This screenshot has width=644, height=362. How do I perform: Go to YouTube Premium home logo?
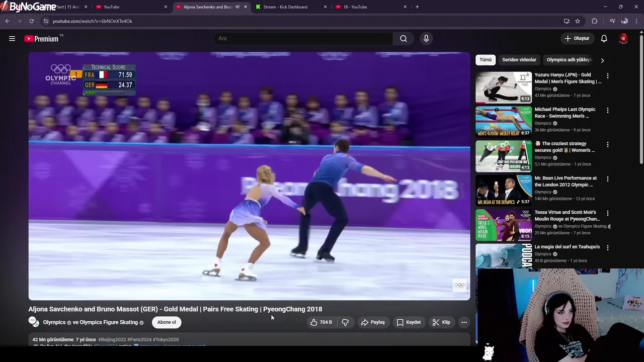click(41, 39)
